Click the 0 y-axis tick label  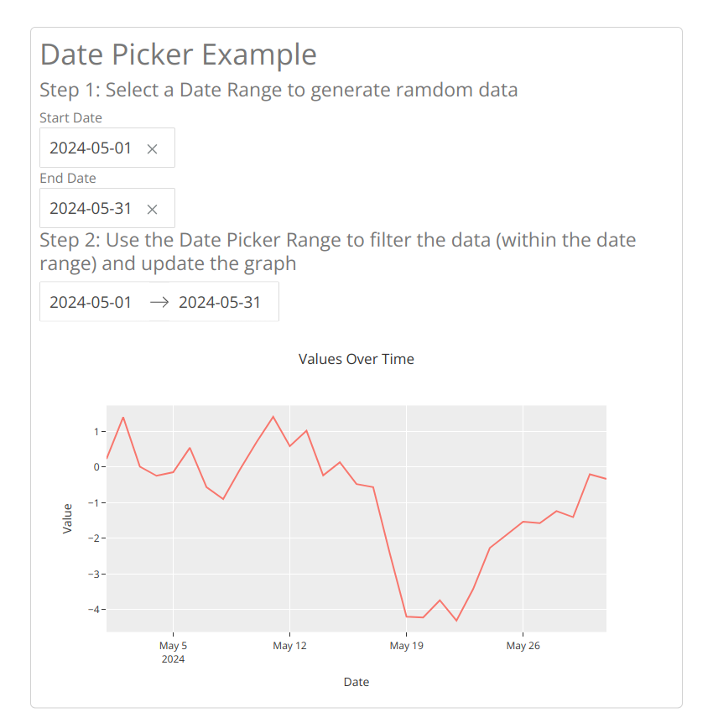point(96,467)
